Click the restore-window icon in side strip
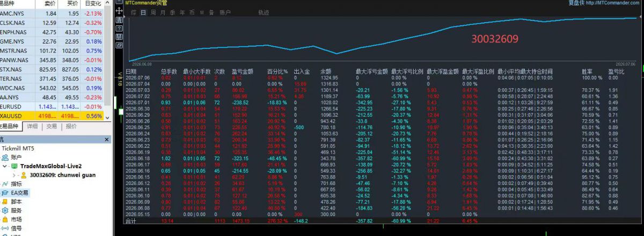Viewport: 644px width, 236px height. click(119, 45)
